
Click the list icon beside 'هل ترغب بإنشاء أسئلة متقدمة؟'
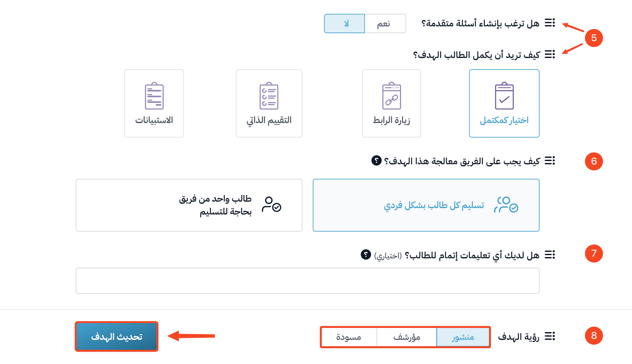click(550, 23)
